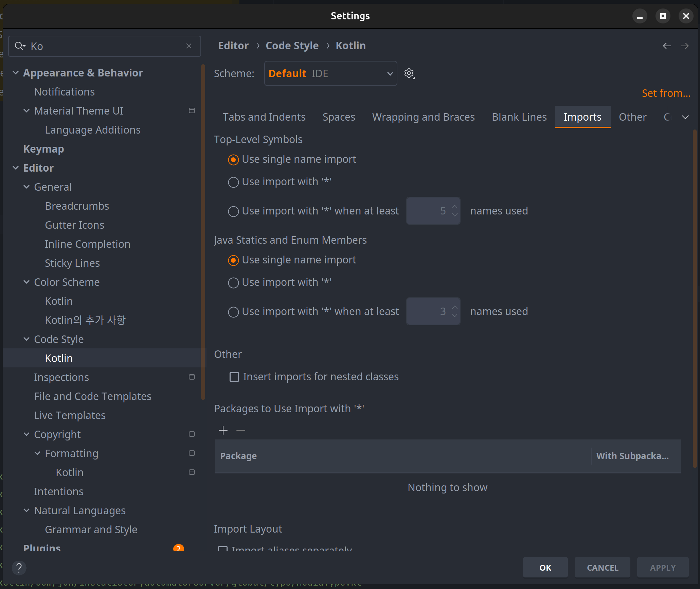
Task: Click the search magnifier history icon
Action: tap(20, 46)
